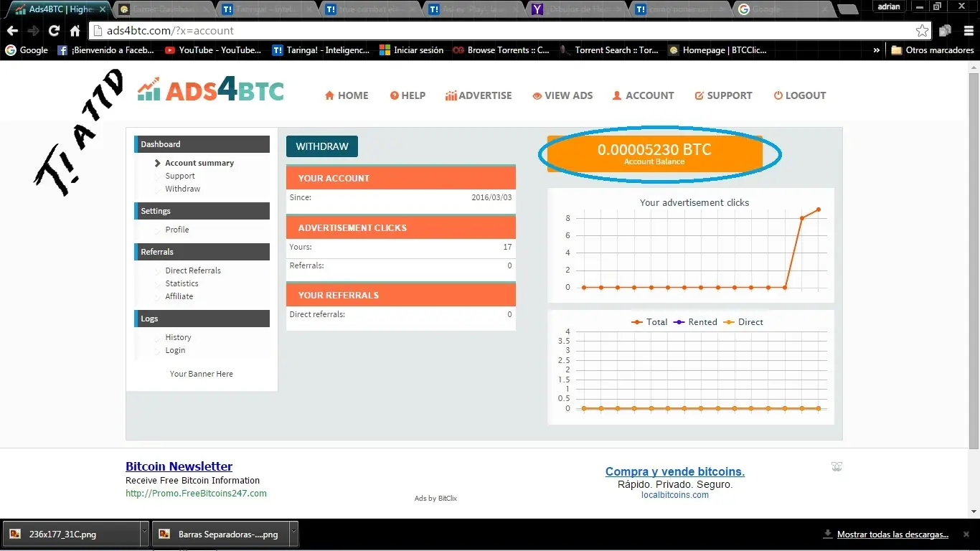Open VIEW ADS in site navigation
The height and width of the screenshot is (551, 980).
click(x=562, y=95)
